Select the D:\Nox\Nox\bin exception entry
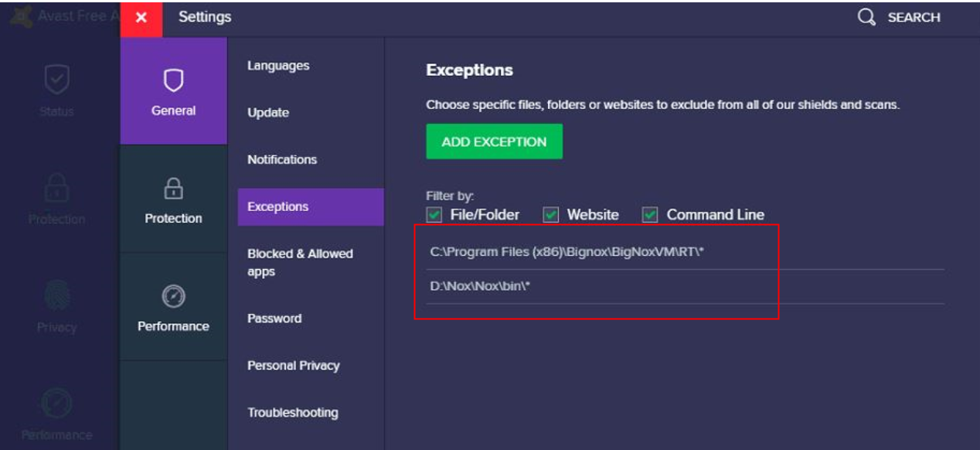The image size is (980, 450). 480,286
